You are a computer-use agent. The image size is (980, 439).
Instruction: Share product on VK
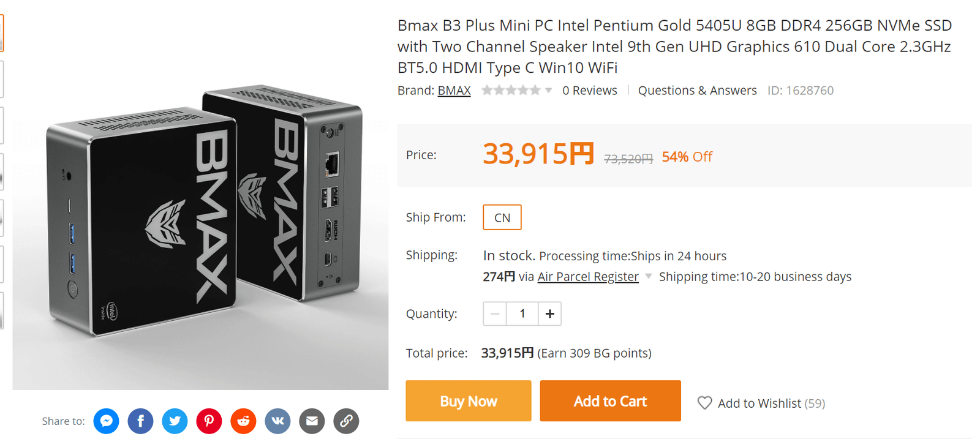coord(277,421)
